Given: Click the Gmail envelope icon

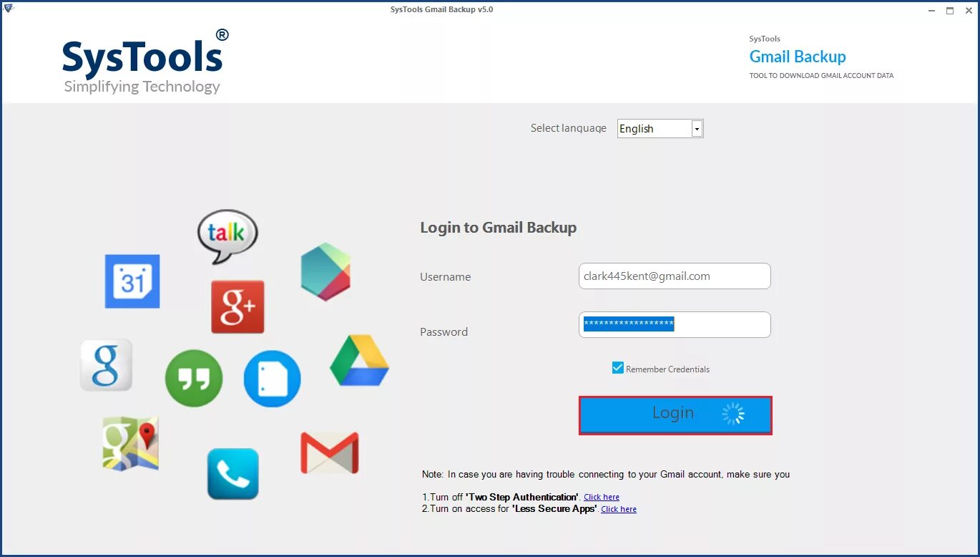Looking at the screenshot, I should [329, 452].
